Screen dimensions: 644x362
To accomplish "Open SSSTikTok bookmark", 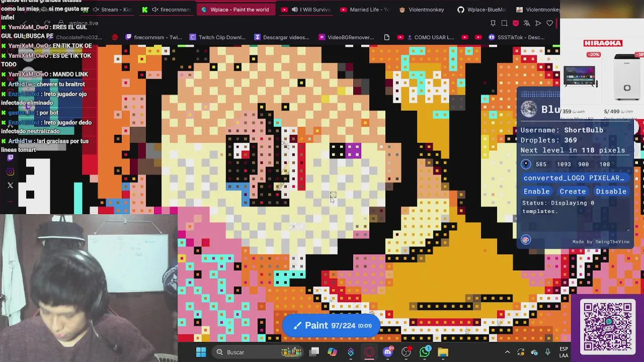I will pos(516,37).
